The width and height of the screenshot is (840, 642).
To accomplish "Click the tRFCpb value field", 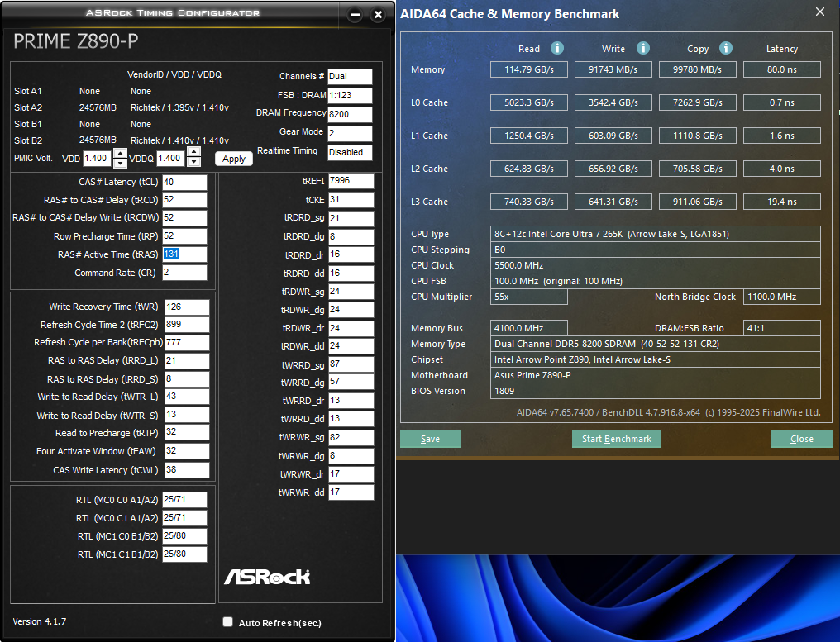I will click(x=187, y=343).
